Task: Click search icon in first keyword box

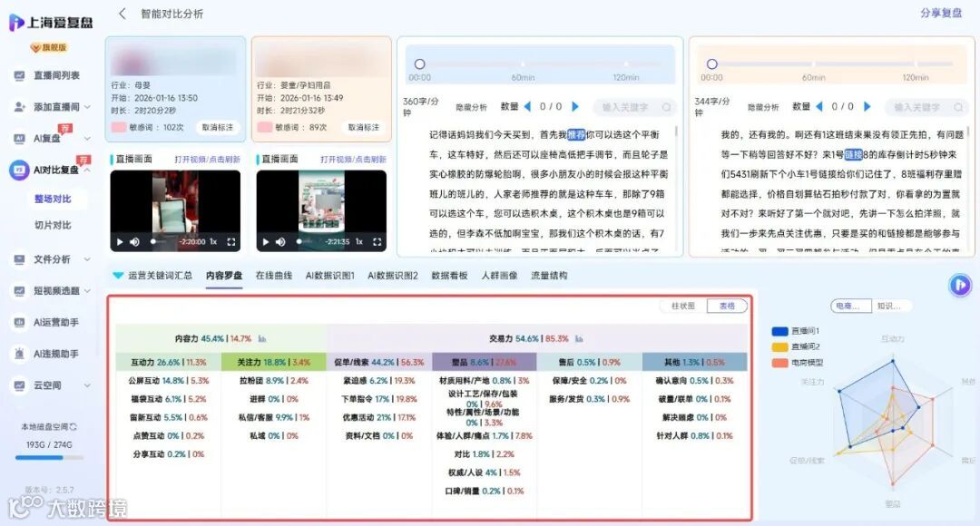Action: pyautogui.click(x=666, y=107)
